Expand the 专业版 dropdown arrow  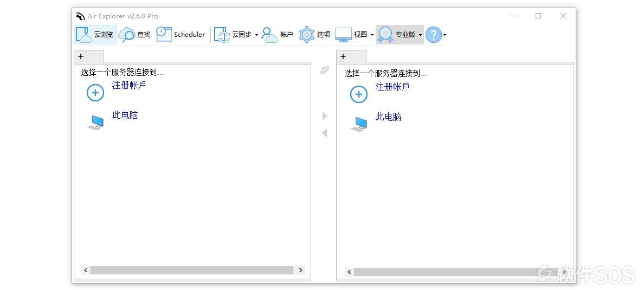[x=420, y=35]
